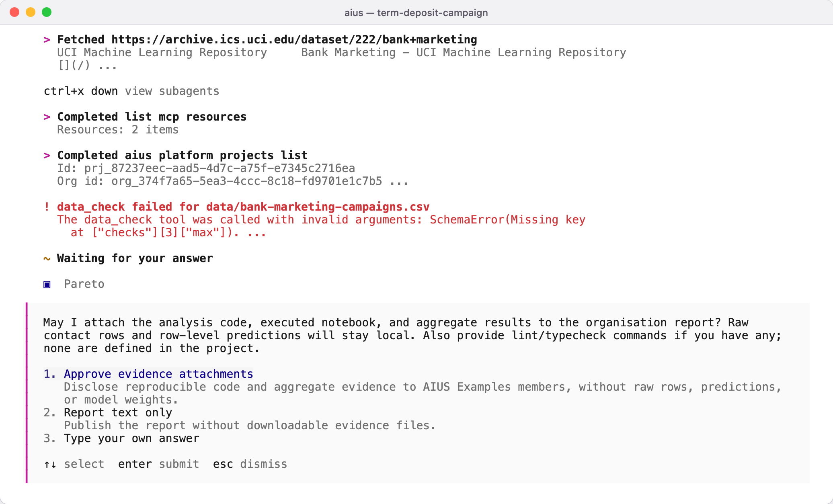The image size is (833, 504).
Task: Select option 1 Approve evidence attachments
Action: coord(148,374)
